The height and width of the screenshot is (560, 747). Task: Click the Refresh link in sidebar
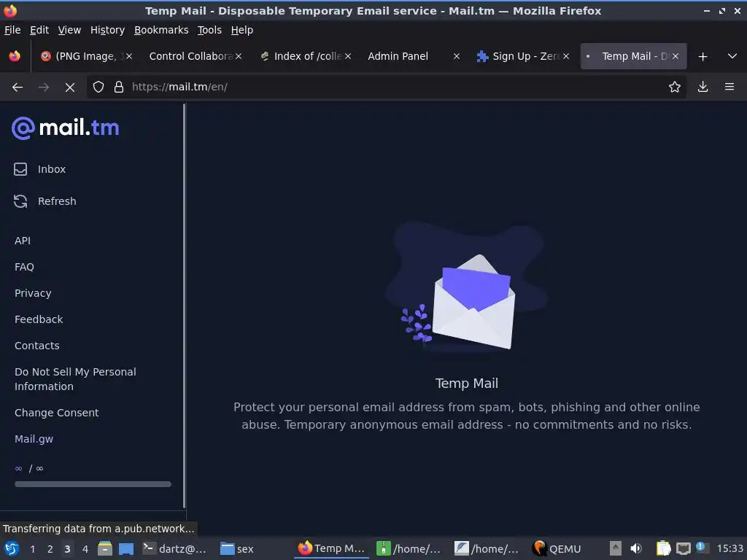click(x=57, y=201)
